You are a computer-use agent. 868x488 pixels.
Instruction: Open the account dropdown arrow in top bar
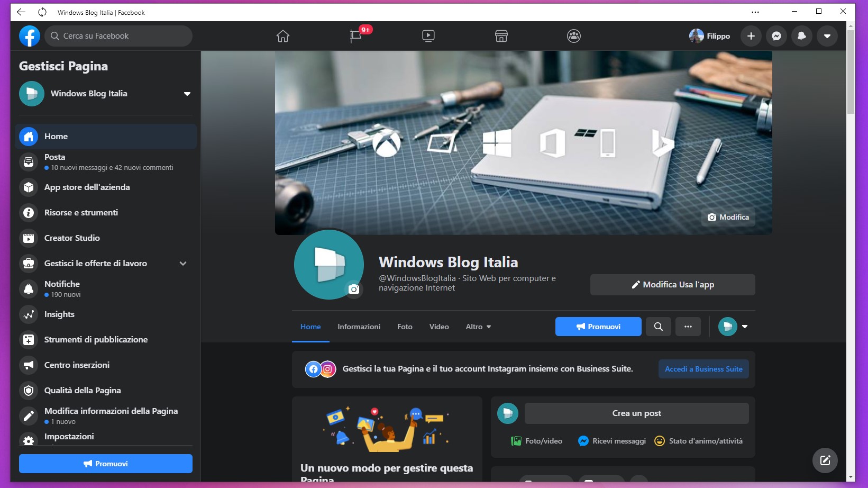pyautogui.click(x=827, y=36)
